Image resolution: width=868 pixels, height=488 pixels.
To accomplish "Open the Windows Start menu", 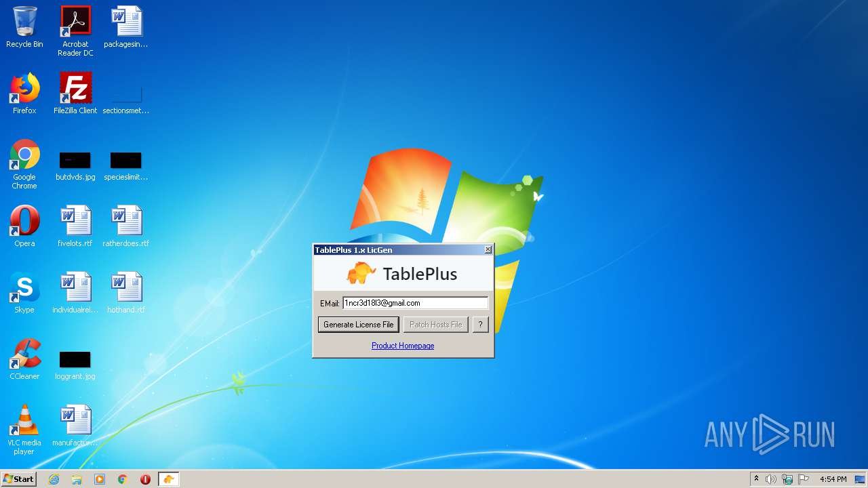I will [x=19, y=479].
